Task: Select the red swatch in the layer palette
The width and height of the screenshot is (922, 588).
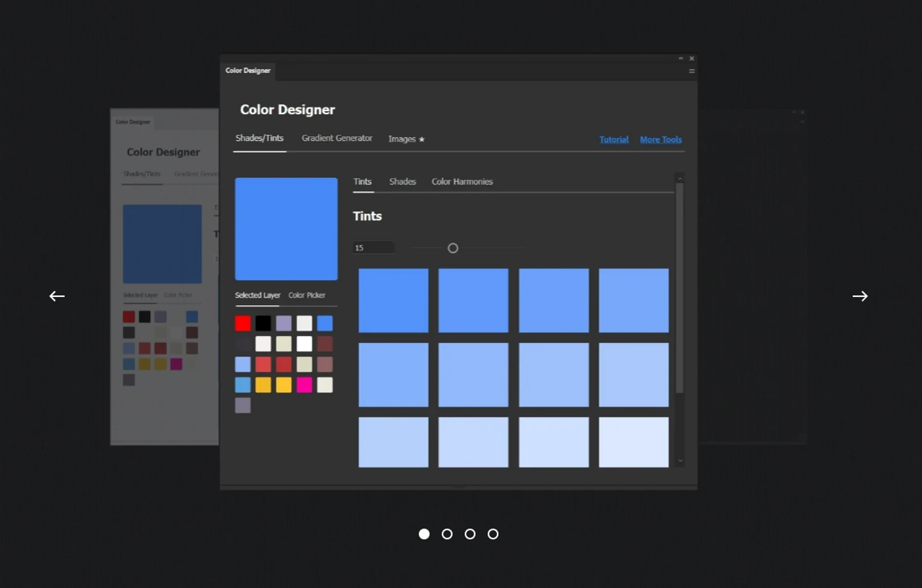Action: [x=243, y=323]
